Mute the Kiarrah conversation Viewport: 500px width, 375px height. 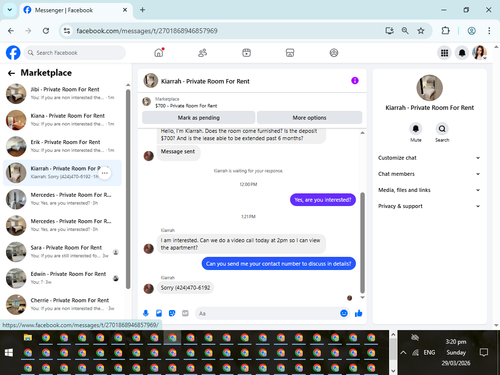416,129
